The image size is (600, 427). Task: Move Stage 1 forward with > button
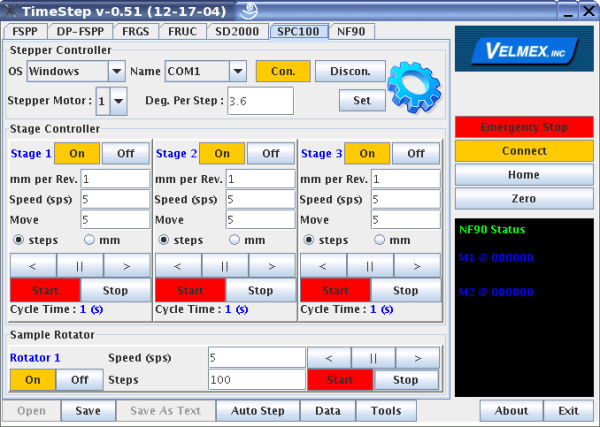127,266
